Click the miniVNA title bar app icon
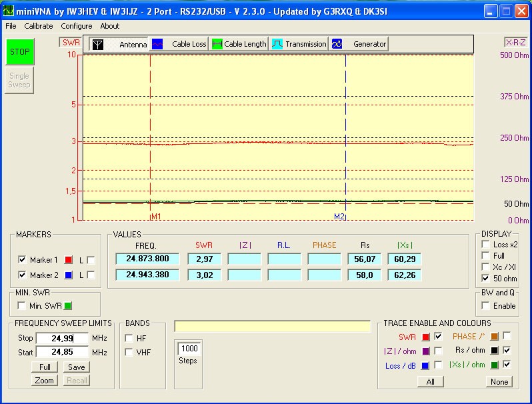Screen dimensions: 532x404 [x=9, y=10]
